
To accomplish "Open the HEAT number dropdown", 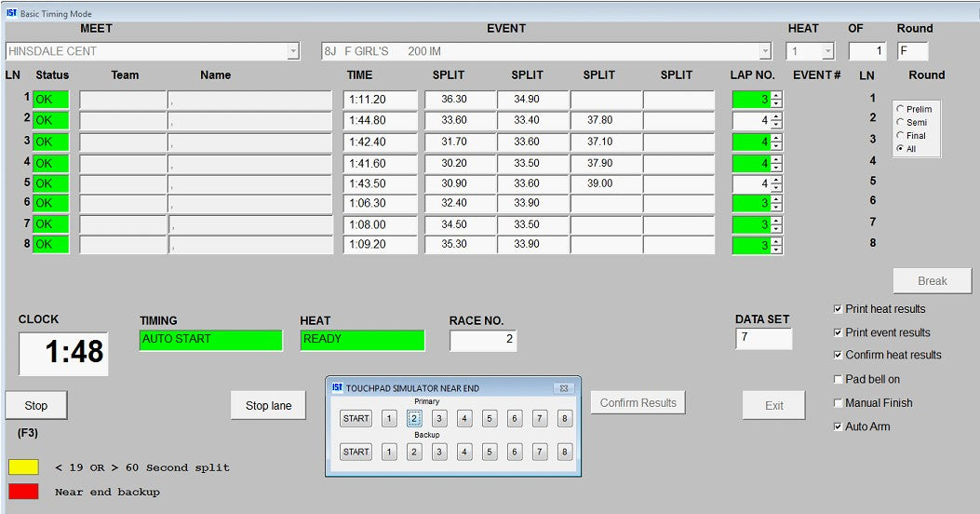I will (x=827, y=52).
